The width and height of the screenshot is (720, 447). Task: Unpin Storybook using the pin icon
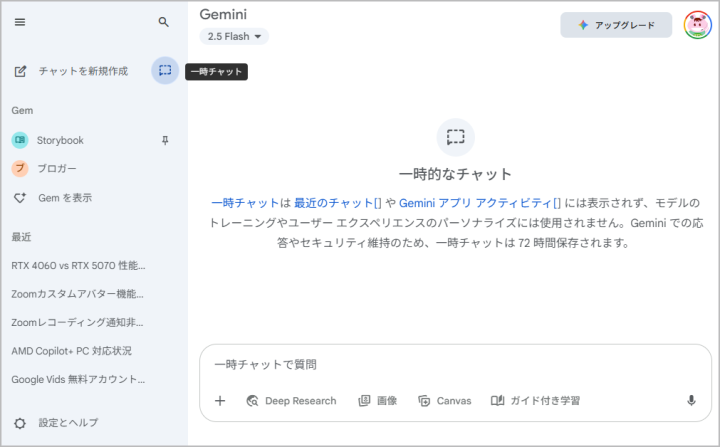(165, 141)
